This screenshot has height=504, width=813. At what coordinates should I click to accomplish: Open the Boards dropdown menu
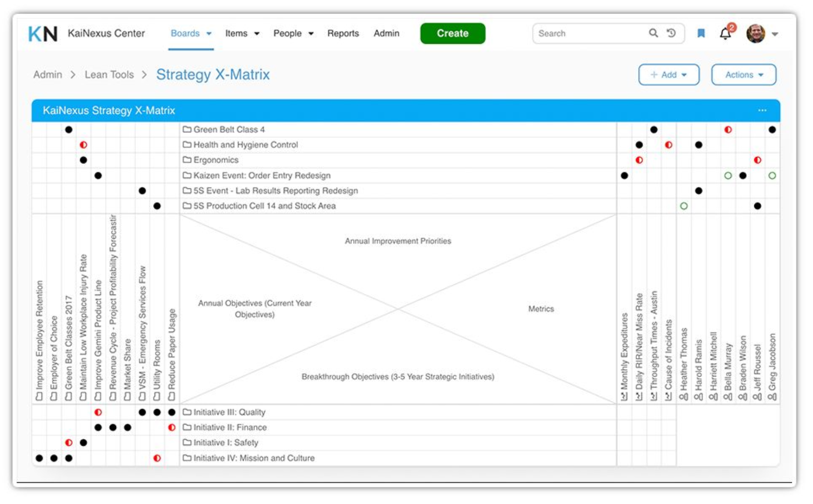tap(187, 33)
